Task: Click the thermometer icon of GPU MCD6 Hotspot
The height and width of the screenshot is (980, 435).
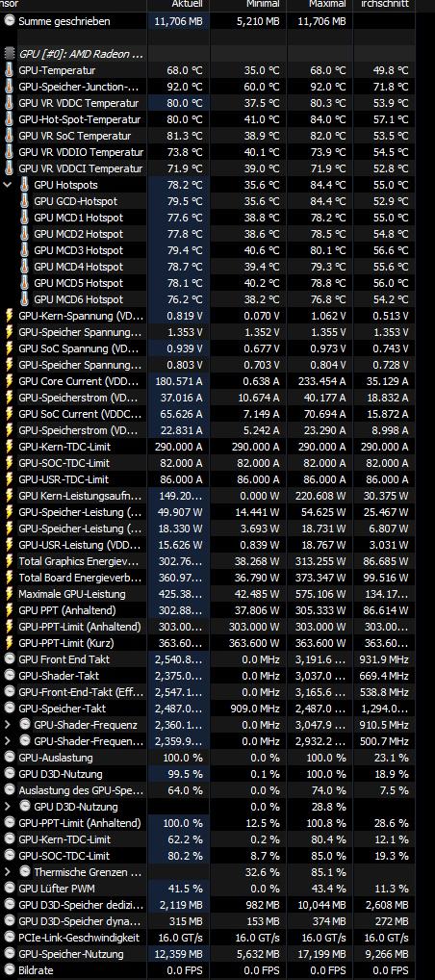Action: point(24,299)
